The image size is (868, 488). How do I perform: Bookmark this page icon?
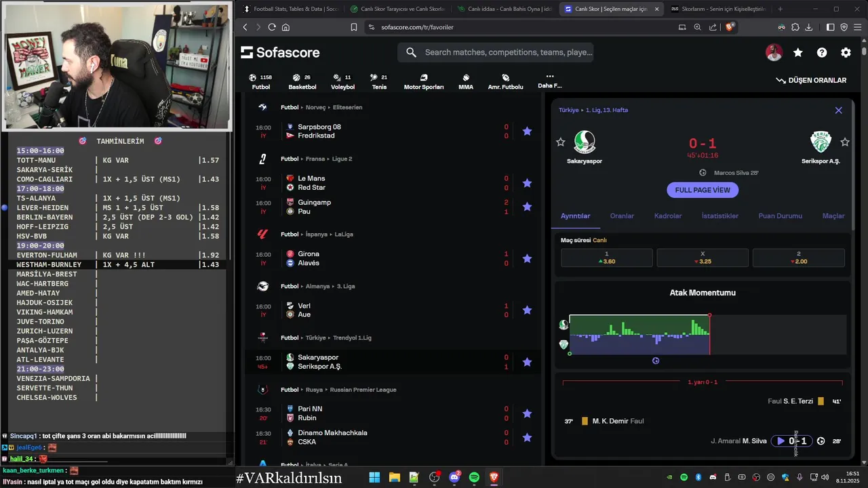pyautogui.click(x=353, y=27)
